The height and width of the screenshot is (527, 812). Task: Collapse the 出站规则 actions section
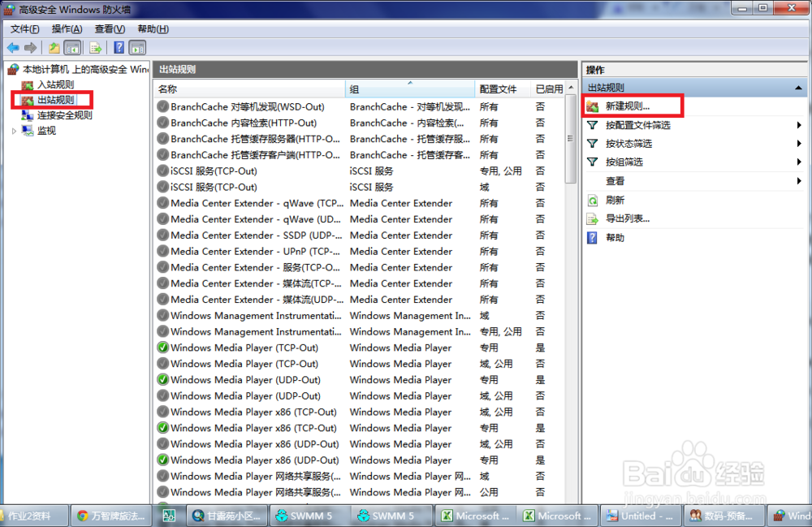[x=798, y=88]
